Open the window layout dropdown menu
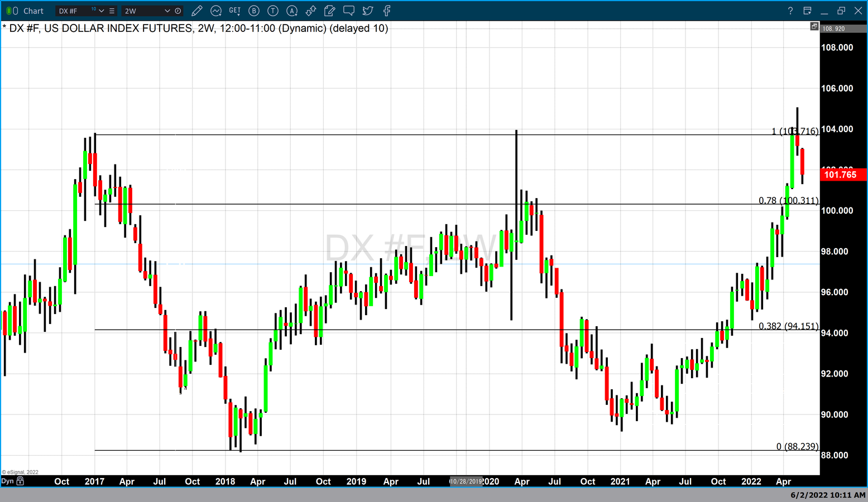 tap(807, 11)
